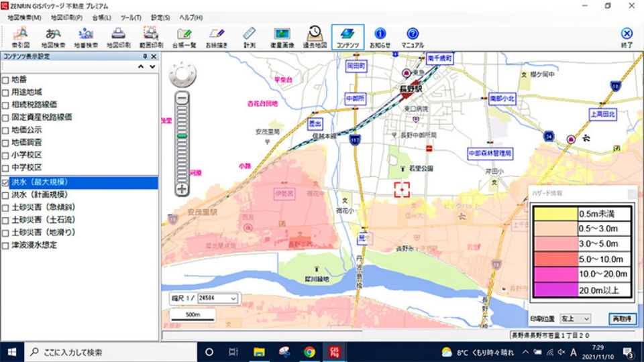The image size is (644, 362).
Task: Open the ヘルプ(H) menu
Action: (x=191, y=17)
